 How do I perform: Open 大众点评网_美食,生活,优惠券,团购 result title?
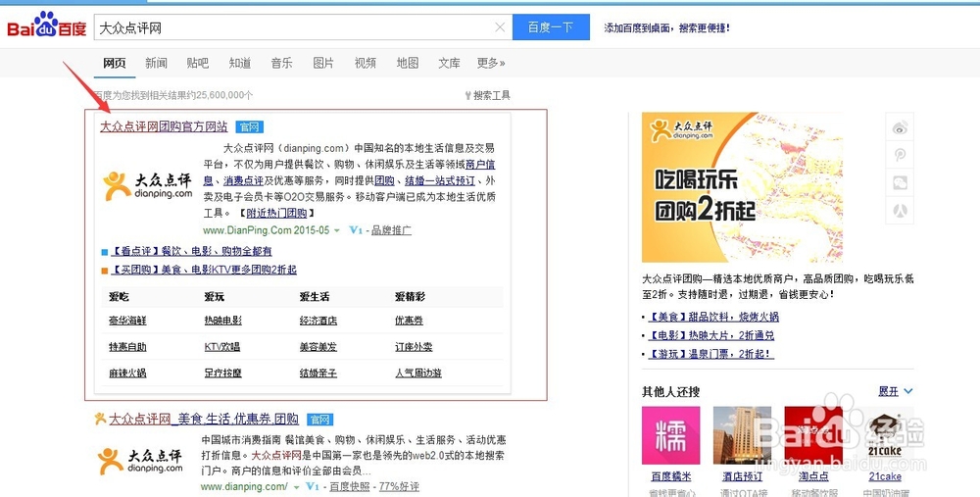tap(204, 419)
